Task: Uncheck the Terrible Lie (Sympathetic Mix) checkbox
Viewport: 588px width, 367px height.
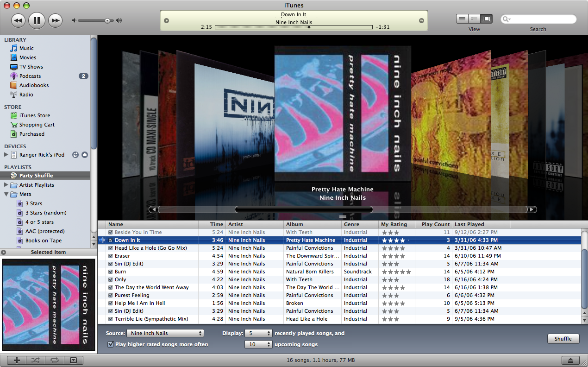Action: click(111, 319)
